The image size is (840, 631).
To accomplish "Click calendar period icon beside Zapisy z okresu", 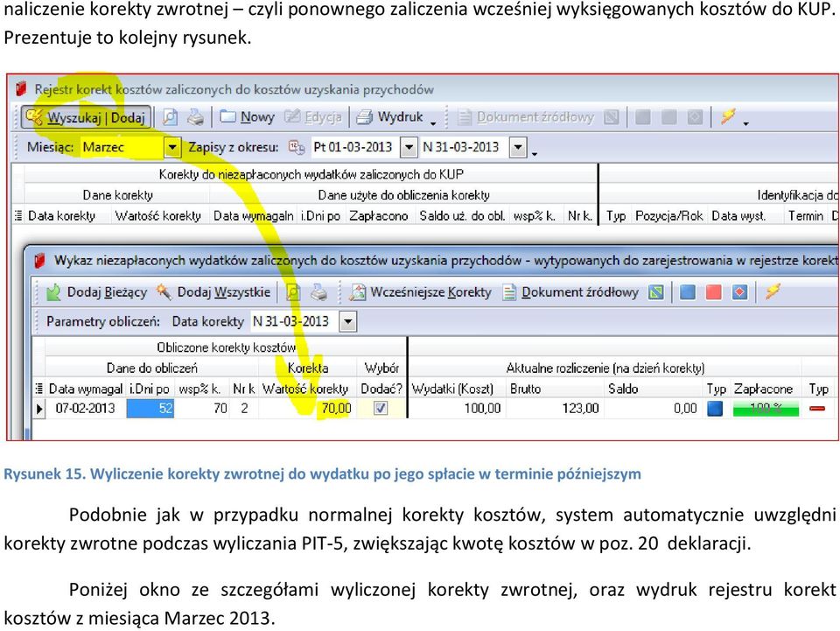I will click(x=297, y=147).
